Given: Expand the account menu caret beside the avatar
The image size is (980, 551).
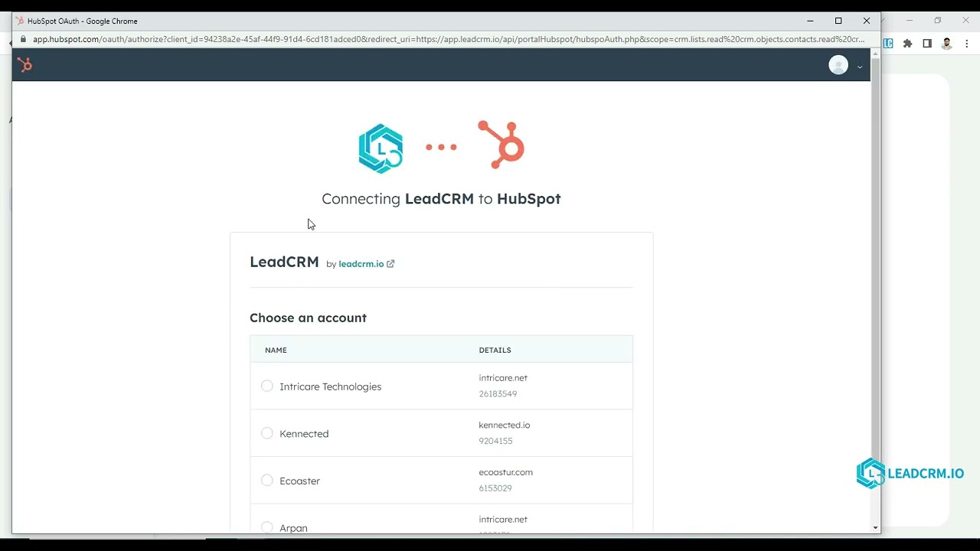Looking at the screenshot, I should (860, 67).
